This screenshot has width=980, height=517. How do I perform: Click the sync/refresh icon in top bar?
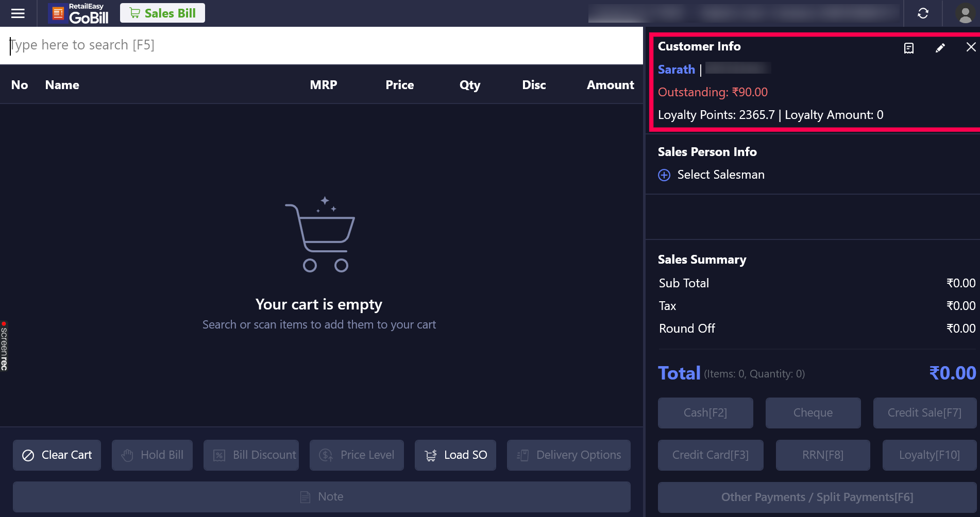pos(922,13)
